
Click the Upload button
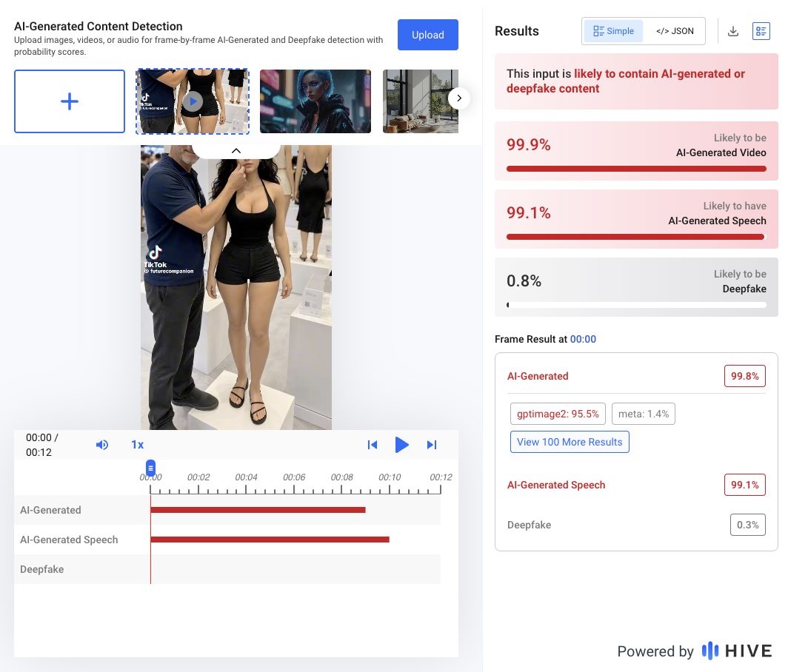427,35
